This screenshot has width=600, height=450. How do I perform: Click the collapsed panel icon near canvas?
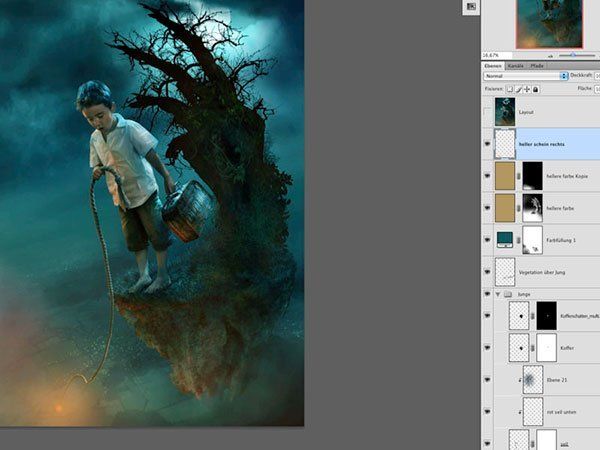[x=471, y=7]
